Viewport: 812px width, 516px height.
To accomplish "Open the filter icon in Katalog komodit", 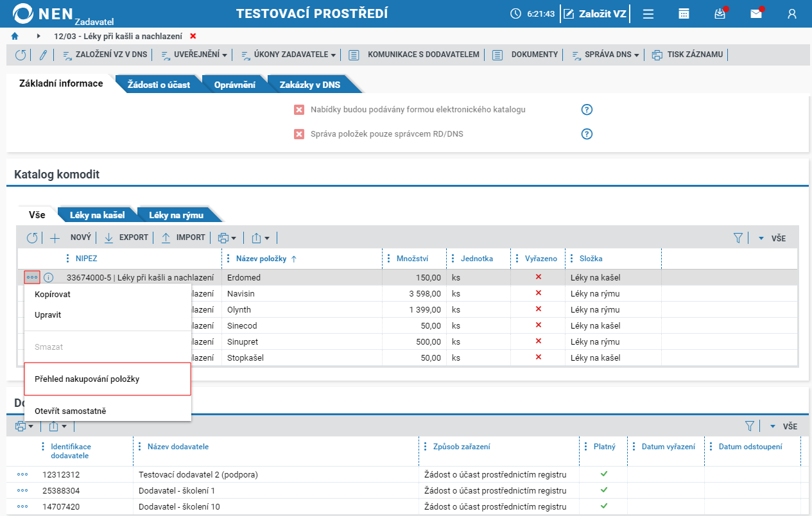I will tap(738, 238).
